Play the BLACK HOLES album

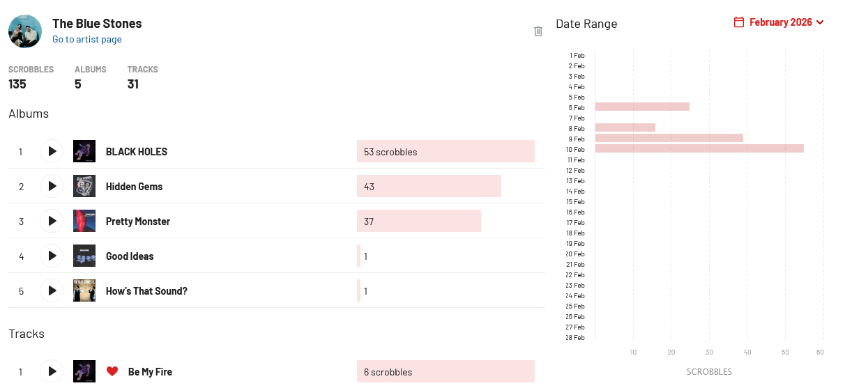[52, 151]
